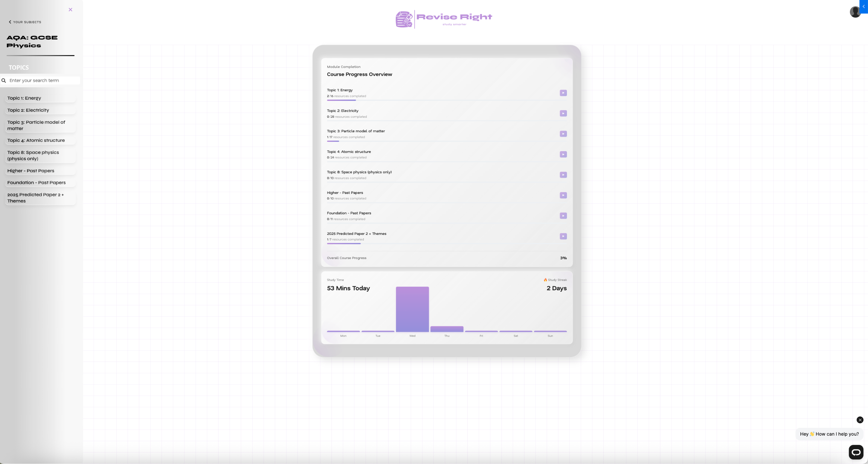Click play icon for Atomic structure row
868x464 pixels.
(563, 154)
